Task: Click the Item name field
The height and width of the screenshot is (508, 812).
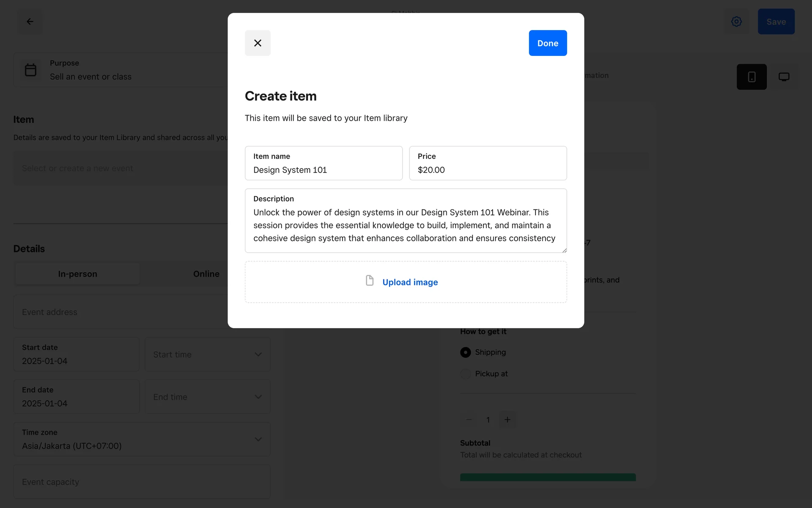Action: pyautogui.click(x=324, y=163)
